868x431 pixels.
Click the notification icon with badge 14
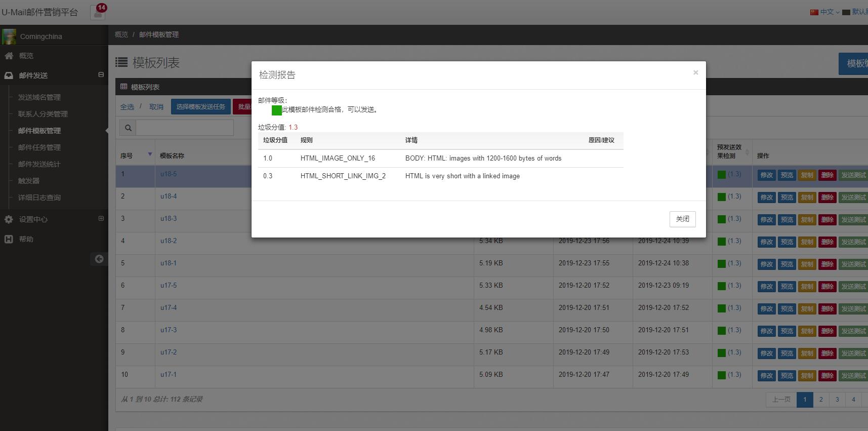point(98,12)
